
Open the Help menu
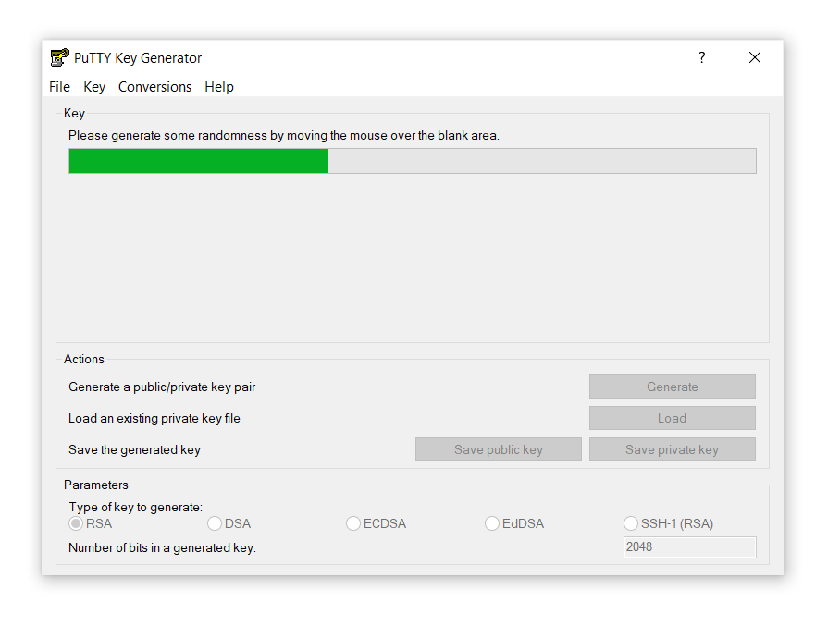[x=219, y=87]
